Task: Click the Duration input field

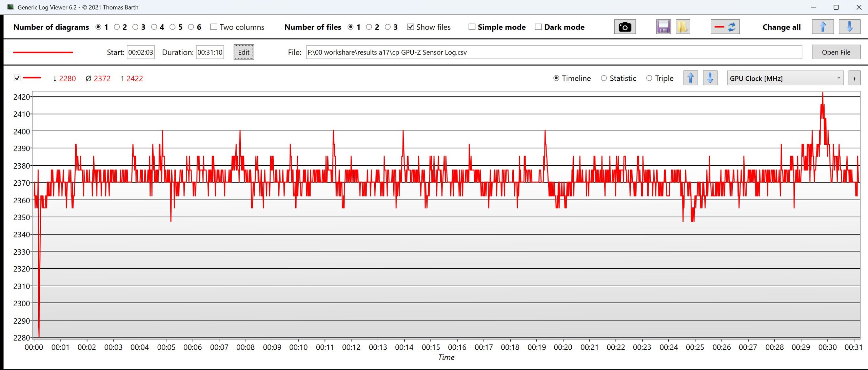Action: (210, 52)
